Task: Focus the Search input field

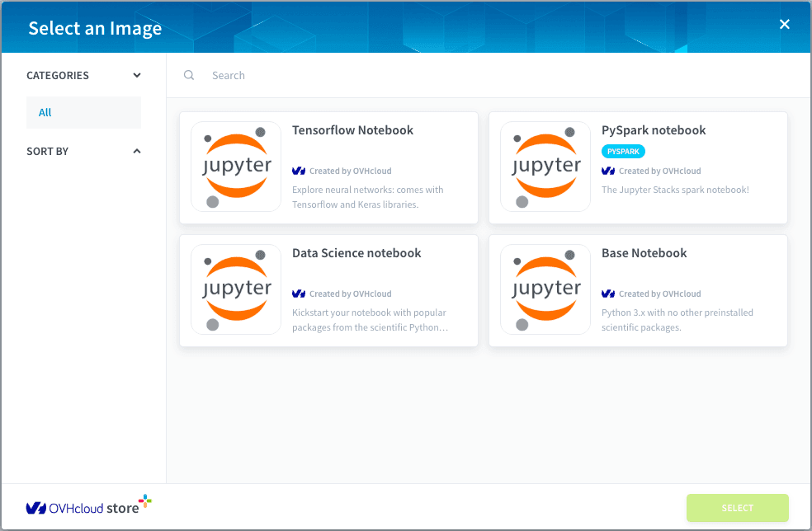Action: [487, 76]
